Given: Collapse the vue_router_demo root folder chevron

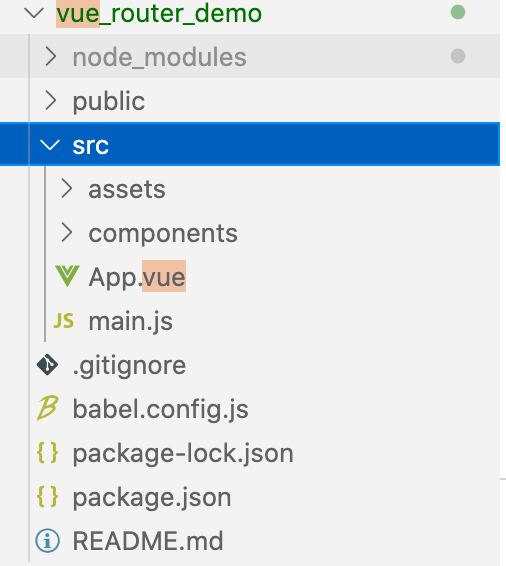Looking at the screenshot, I should click(x=34, y=13).
